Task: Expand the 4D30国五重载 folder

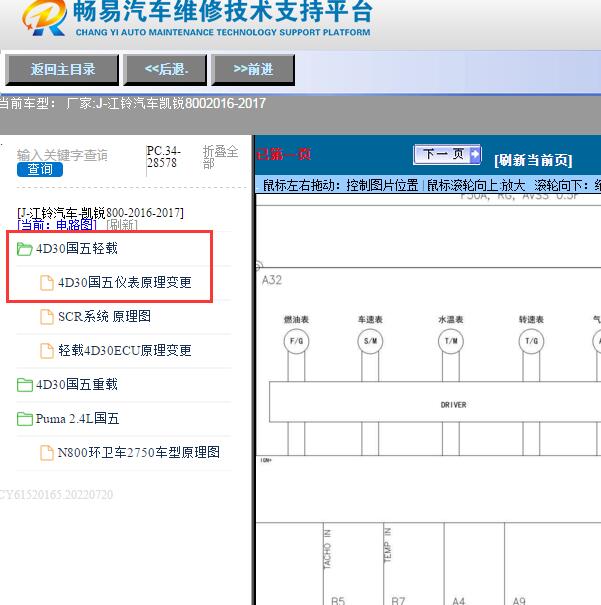Action: [76, 384]
